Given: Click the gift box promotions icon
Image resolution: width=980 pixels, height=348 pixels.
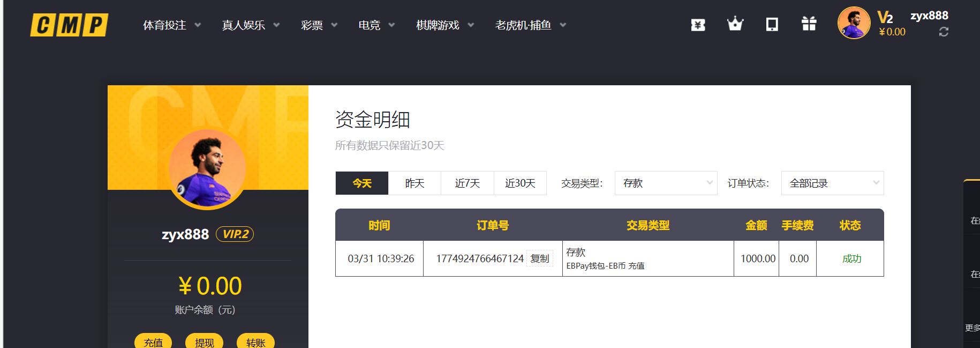Looking at the screenshot, I should tap(809, 24).
